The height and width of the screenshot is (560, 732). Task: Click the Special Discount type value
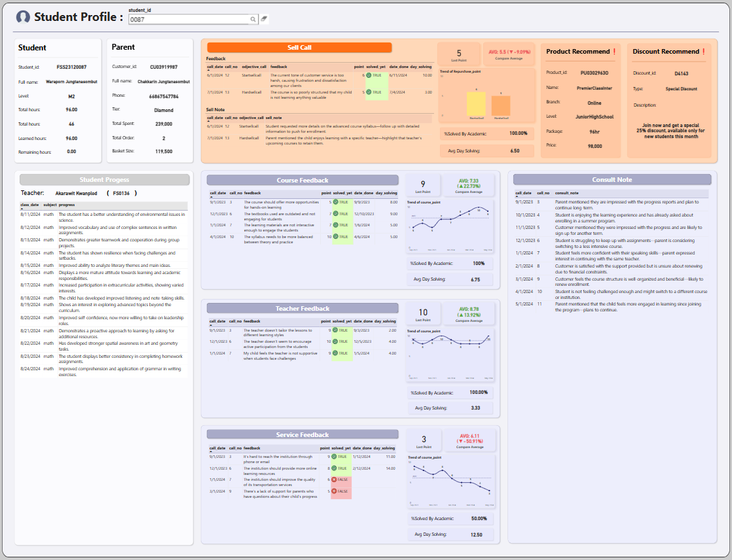681,88
